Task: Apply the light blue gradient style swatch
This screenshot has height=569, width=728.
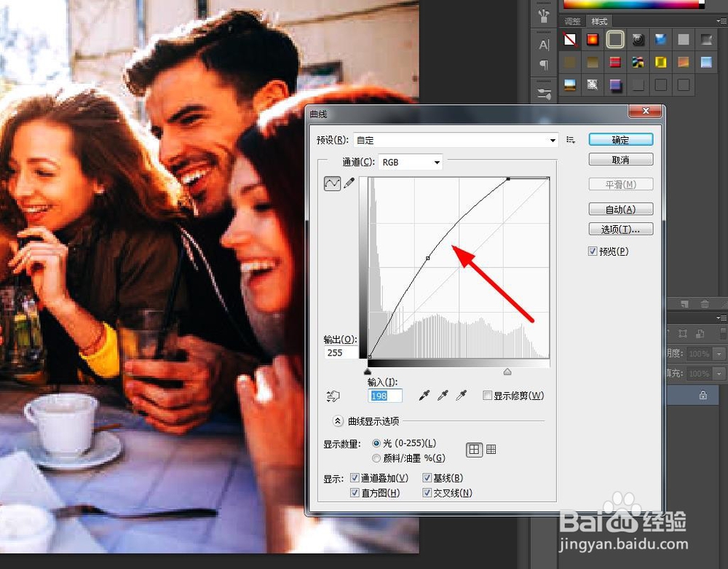Action: click(x=706, y=62)
